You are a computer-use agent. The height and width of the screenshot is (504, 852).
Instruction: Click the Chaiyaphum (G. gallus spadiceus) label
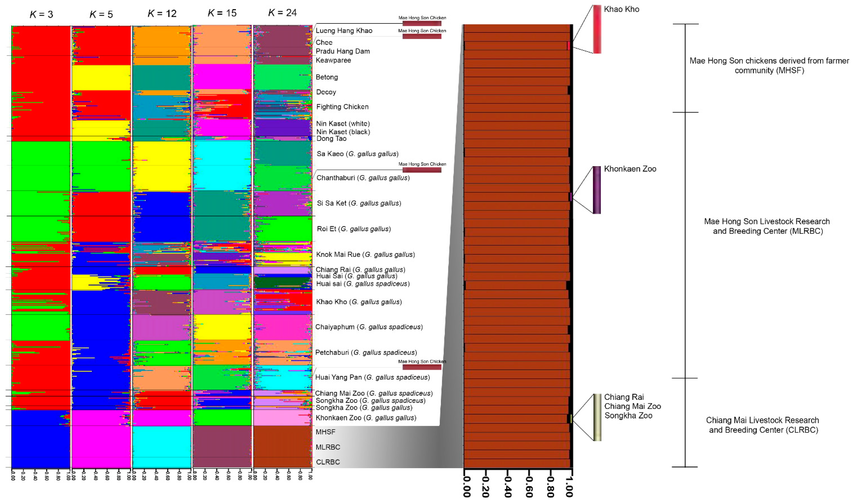click(369, 327)
